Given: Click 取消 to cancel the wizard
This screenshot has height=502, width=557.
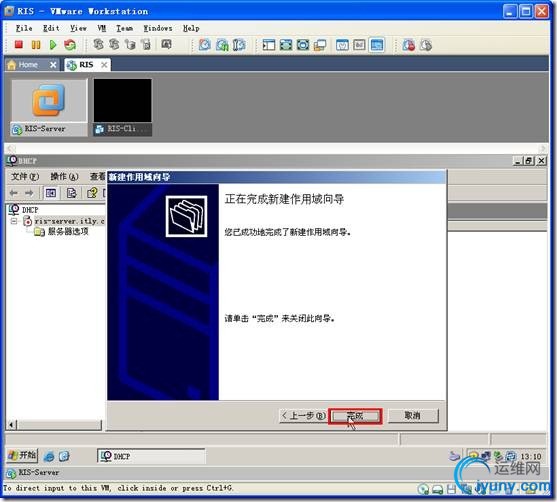Looking at the screenshot, I should pos(413,416).
